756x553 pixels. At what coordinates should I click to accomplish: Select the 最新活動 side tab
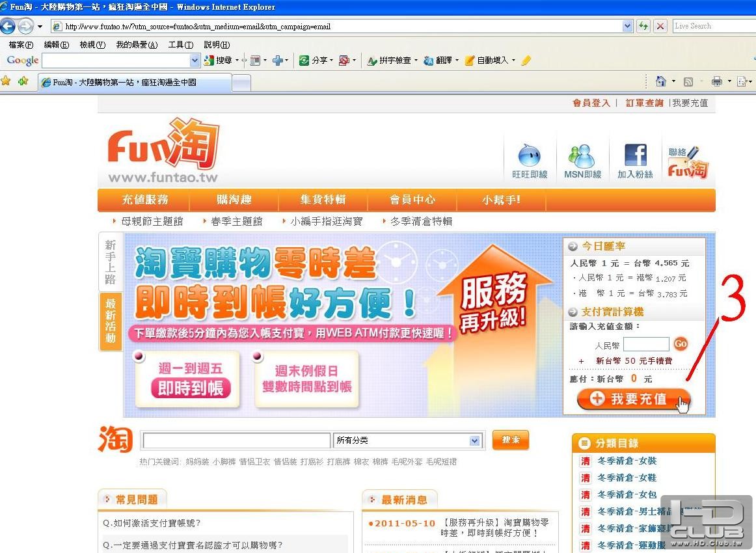click(111, 321)
